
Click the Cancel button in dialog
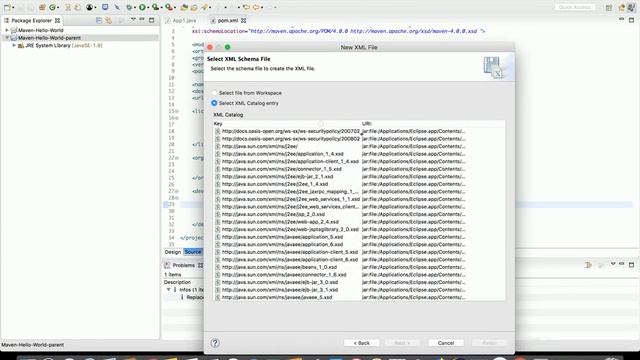pos(446,343)
